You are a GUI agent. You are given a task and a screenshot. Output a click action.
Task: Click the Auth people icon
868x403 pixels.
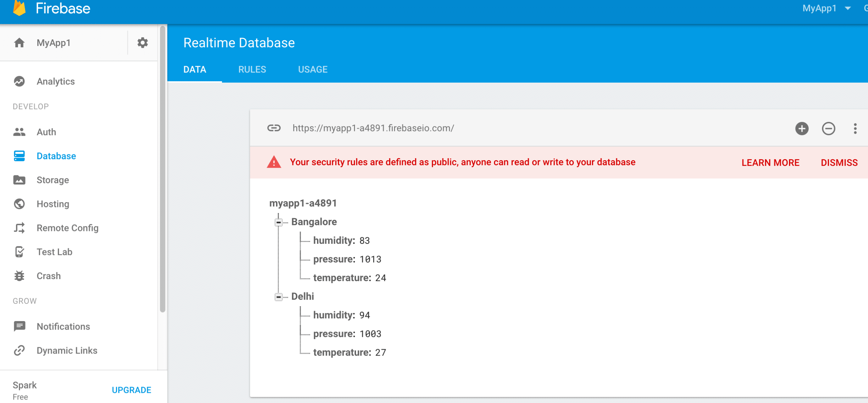coord(19,132)
